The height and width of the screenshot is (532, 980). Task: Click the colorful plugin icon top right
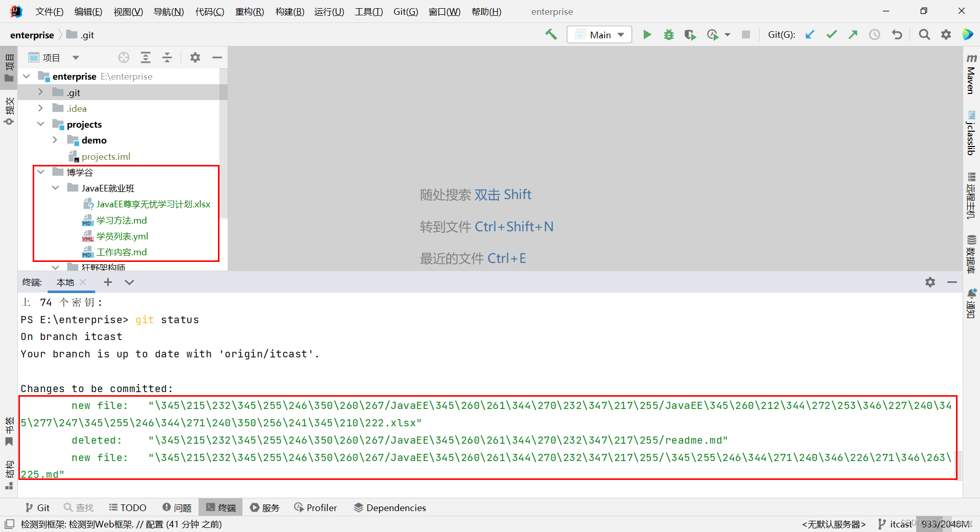pos(968,35)
